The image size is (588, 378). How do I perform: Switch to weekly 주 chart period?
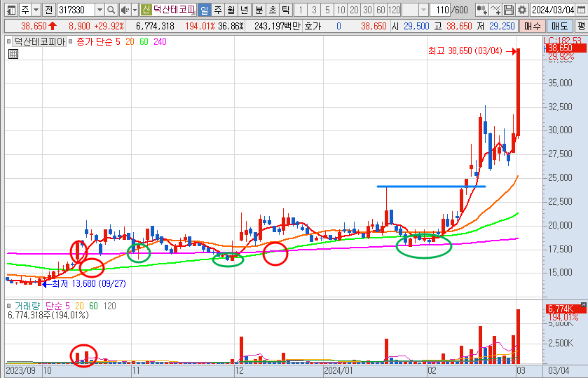coord(217,10)
